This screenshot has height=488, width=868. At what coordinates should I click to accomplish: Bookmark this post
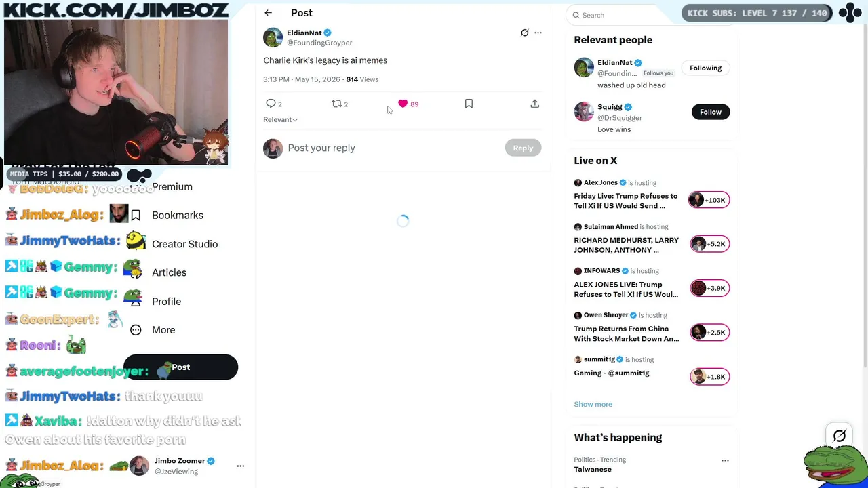469,104
